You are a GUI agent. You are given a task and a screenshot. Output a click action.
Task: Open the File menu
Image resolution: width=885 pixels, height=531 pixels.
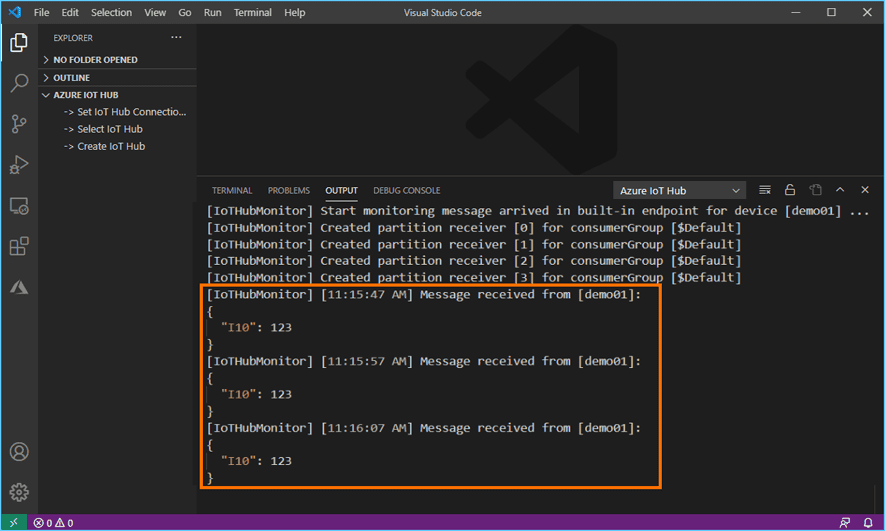(x=41, y=12)
